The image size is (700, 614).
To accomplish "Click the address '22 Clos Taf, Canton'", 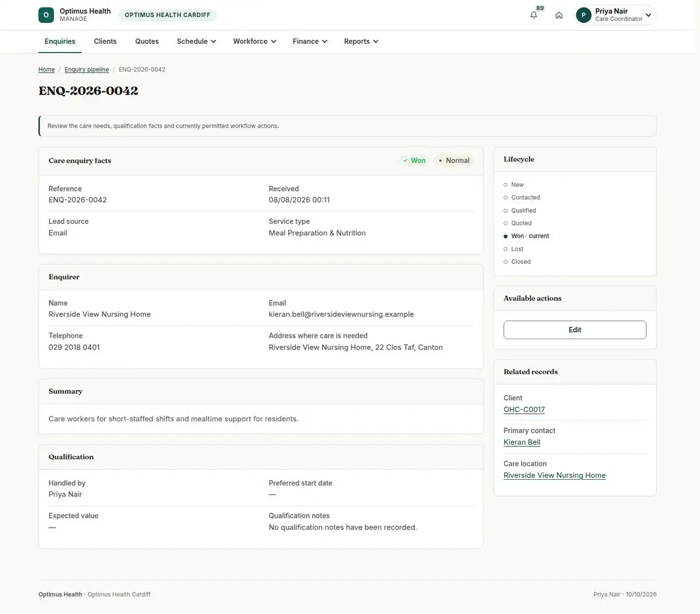I will coord(409,347).
